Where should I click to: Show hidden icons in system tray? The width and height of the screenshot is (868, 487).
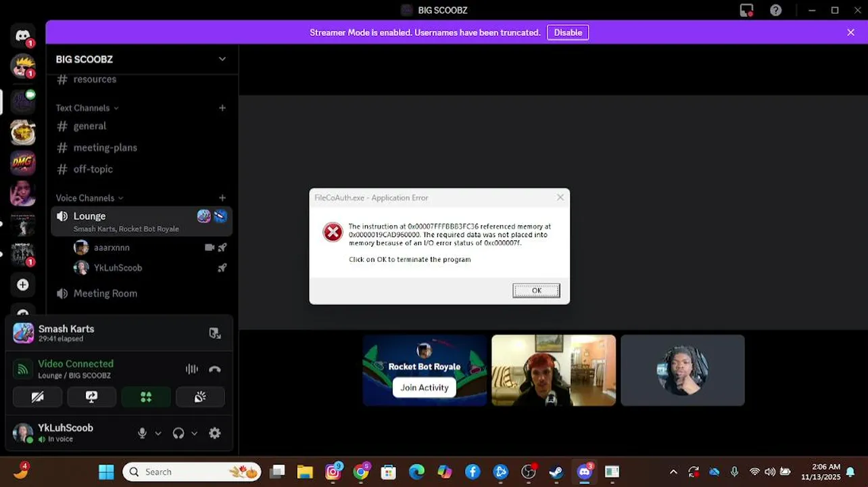(673, 472)
